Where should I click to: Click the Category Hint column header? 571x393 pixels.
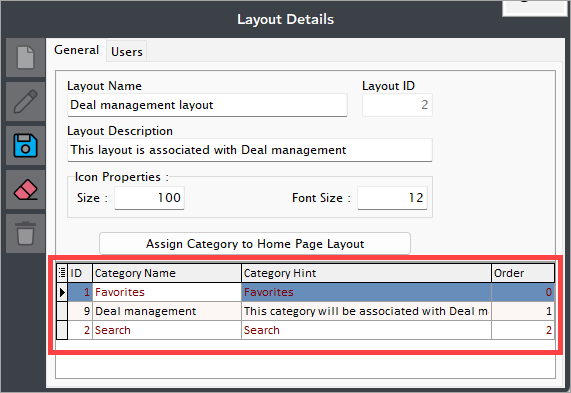tap(366, 273)
